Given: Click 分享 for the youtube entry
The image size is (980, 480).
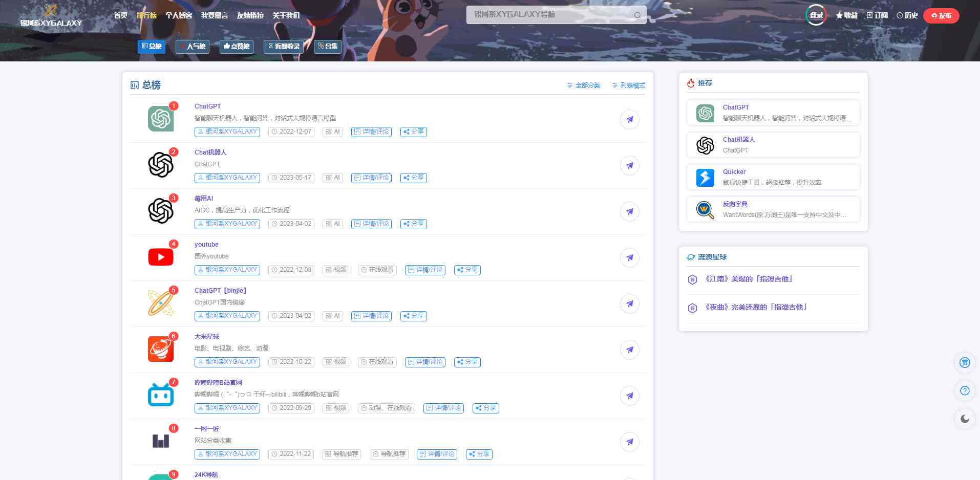Looking at the screenshot, I should tap(467, 270).
